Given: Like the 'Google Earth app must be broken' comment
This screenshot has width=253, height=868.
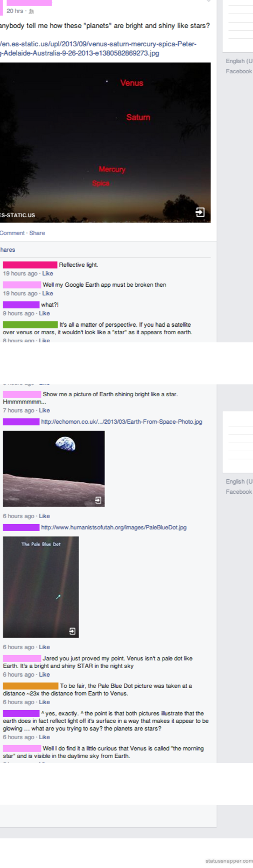Looking at the screenshot, I should click(x=48, y=293).
